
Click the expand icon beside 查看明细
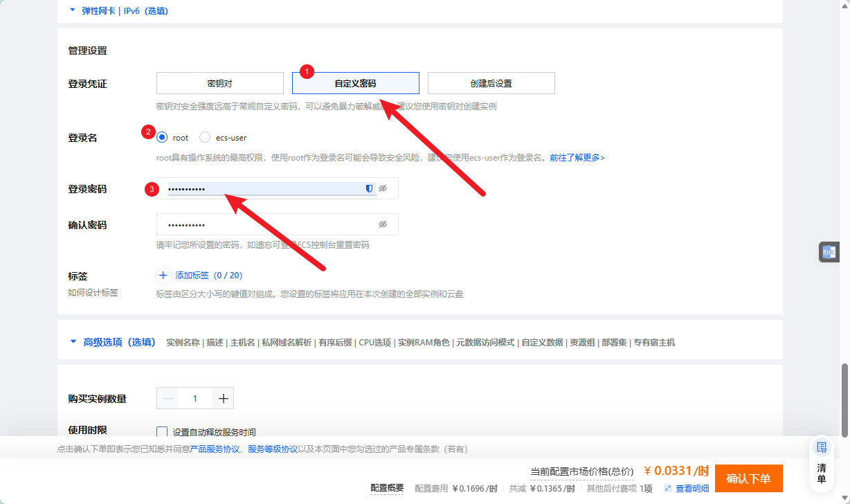tap(667, 488)
